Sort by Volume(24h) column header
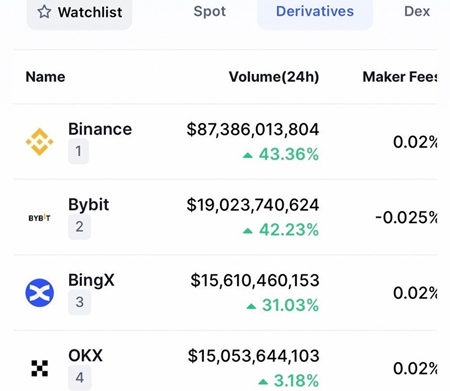 click(x=274, y=77)
